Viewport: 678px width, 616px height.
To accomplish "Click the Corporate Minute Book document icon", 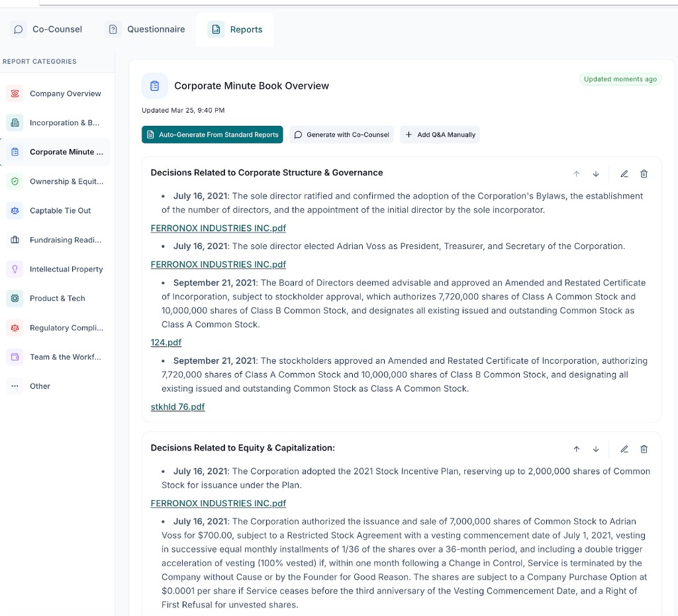I will pos(154,85).
